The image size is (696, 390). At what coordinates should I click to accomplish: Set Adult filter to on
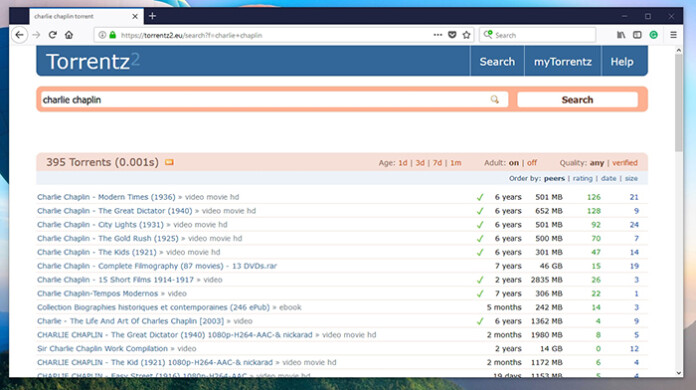[514, 163]
